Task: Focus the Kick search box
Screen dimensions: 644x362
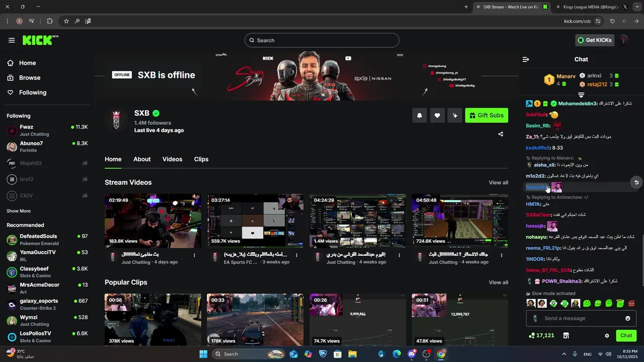Action: click(x=322, y=40)
